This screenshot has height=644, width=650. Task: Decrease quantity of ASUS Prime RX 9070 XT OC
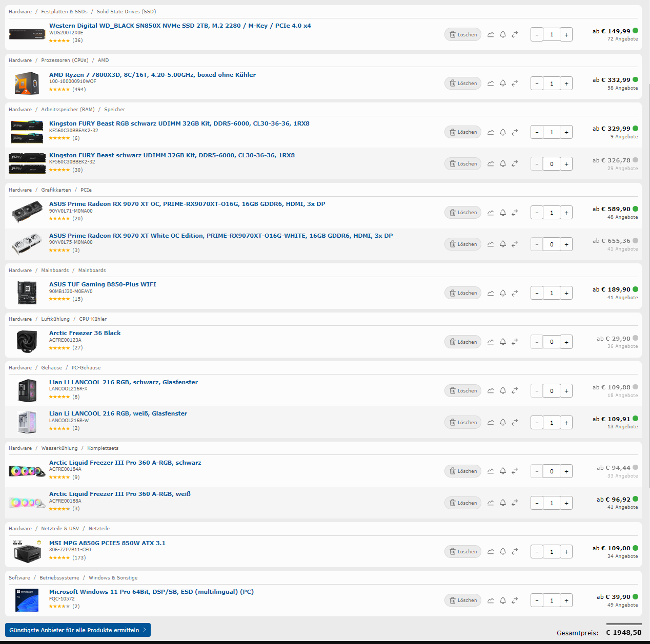pos(537,213)
